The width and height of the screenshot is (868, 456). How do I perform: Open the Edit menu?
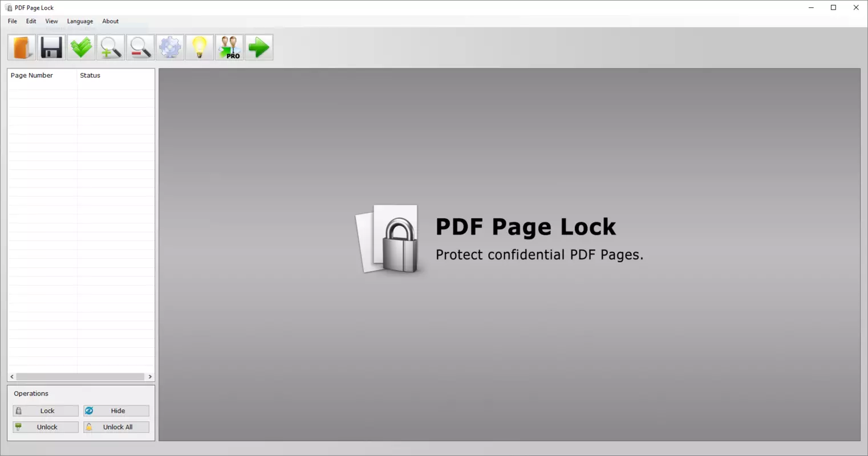click(31, 21)
